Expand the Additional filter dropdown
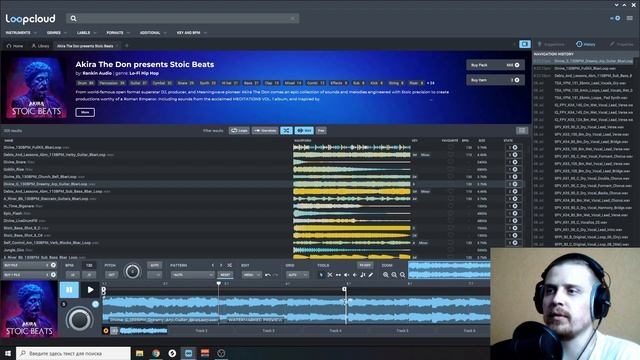Viewport: 640px width, 360px height. 153,33
